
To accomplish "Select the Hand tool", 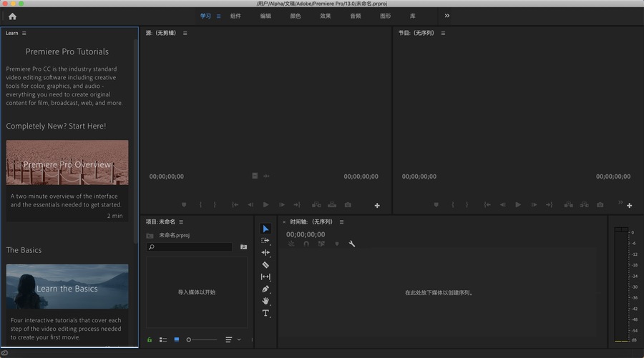I will pyautogui.click(x=265, y=301).
